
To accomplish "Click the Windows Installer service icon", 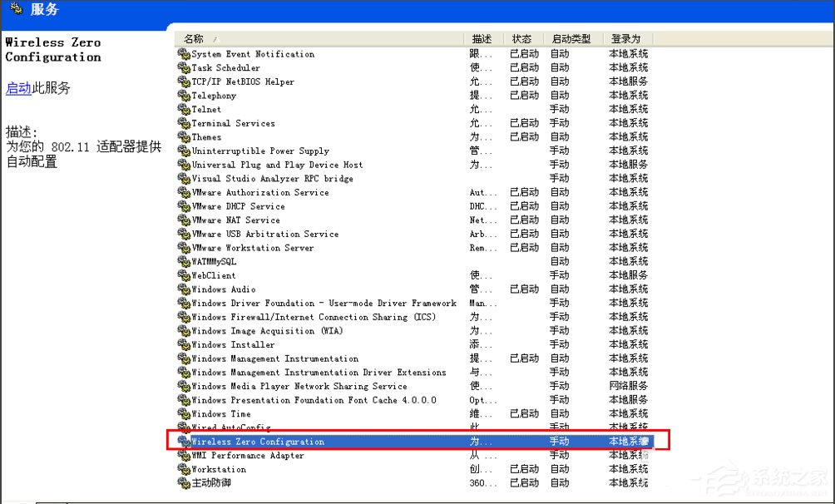I will coord(184,344).
